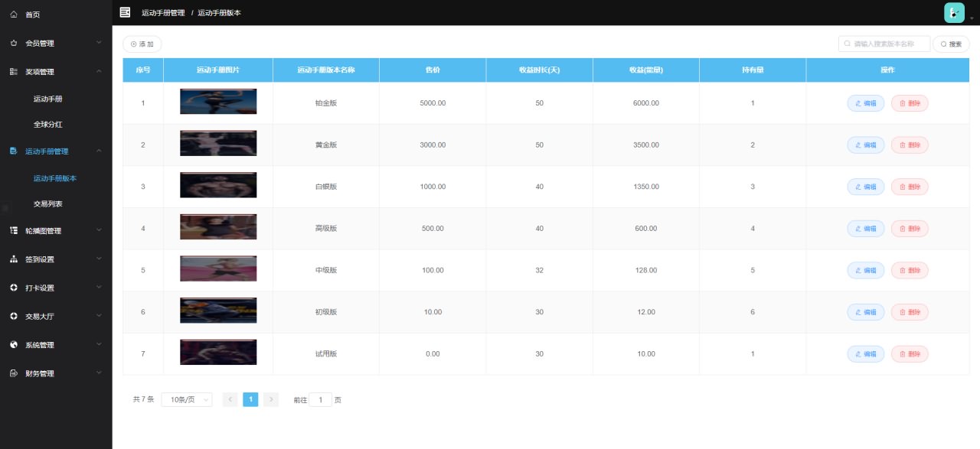Viewport: 980px width, 449px height.
Task: Open the 试用版 manual thumbnail image
Action: point(218,352)
